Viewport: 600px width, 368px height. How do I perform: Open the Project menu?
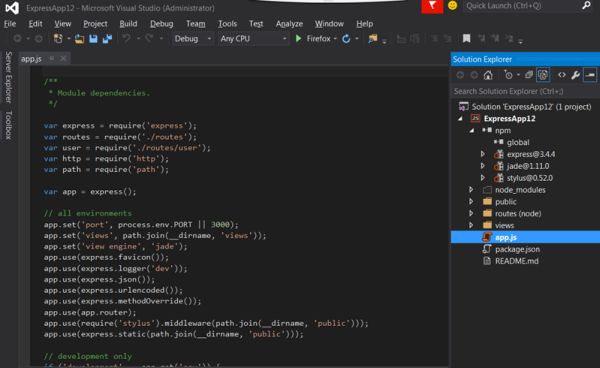pos(95,24)
